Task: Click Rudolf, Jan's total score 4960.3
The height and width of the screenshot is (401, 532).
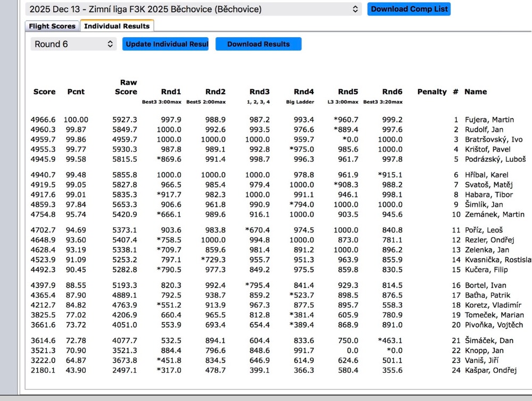Action: (x=42, y=130)
